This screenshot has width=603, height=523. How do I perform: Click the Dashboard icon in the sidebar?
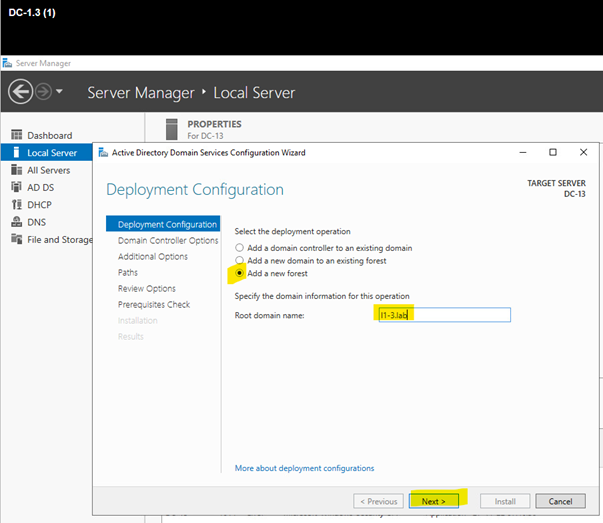17,135
